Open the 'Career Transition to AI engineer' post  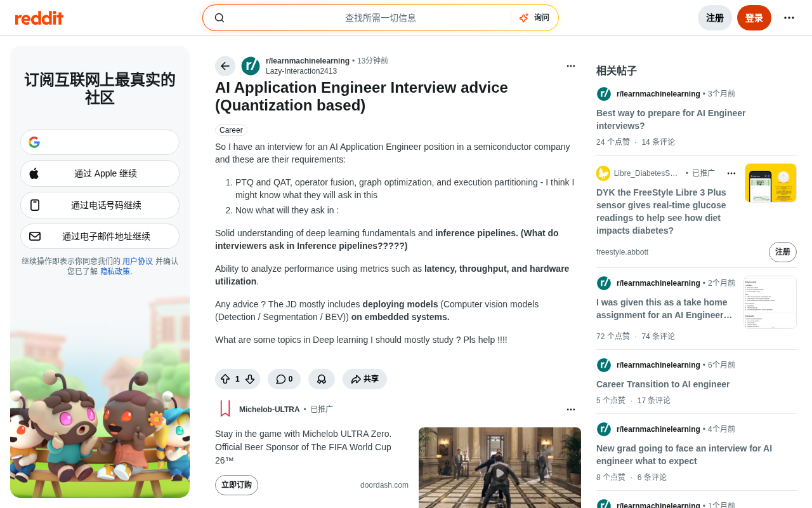click(x=663, y=384)
